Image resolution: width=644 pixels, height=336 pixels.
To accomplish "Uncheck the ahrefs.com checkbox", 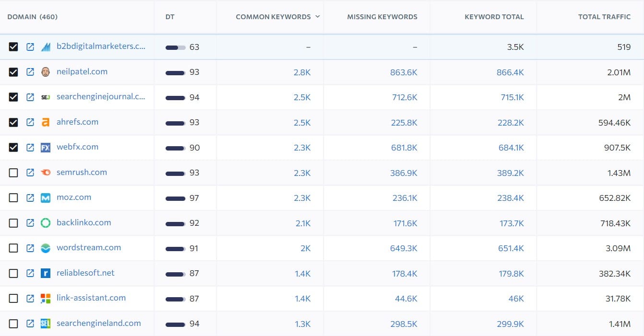I will (x=13, y=122).
